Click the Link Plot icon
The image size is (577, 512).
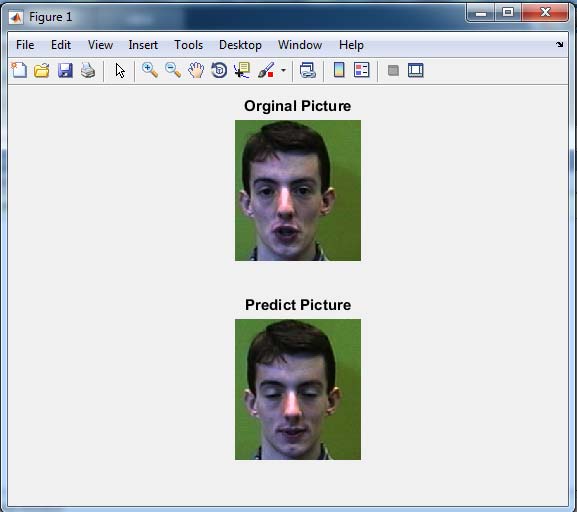(x=308, y=70)
